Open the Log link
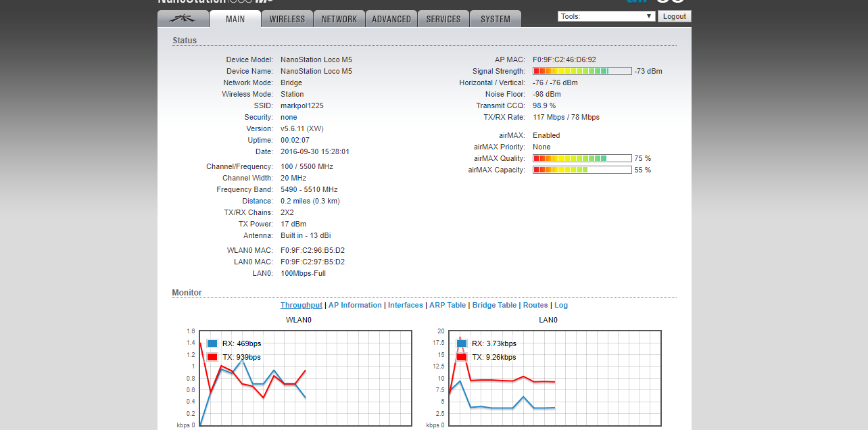868x430 pixels. click(x=561, y=306)
